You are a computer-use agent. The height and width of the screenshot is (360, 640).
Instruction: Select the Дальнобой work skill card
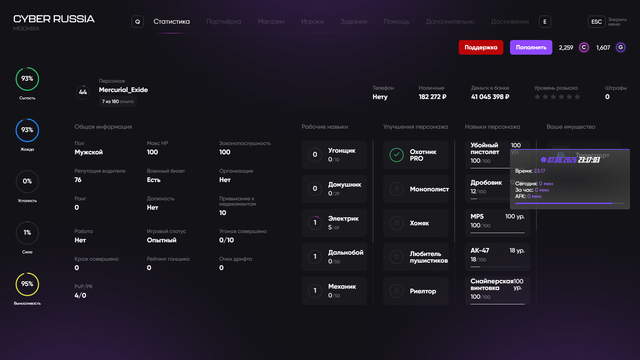point(334,257)
